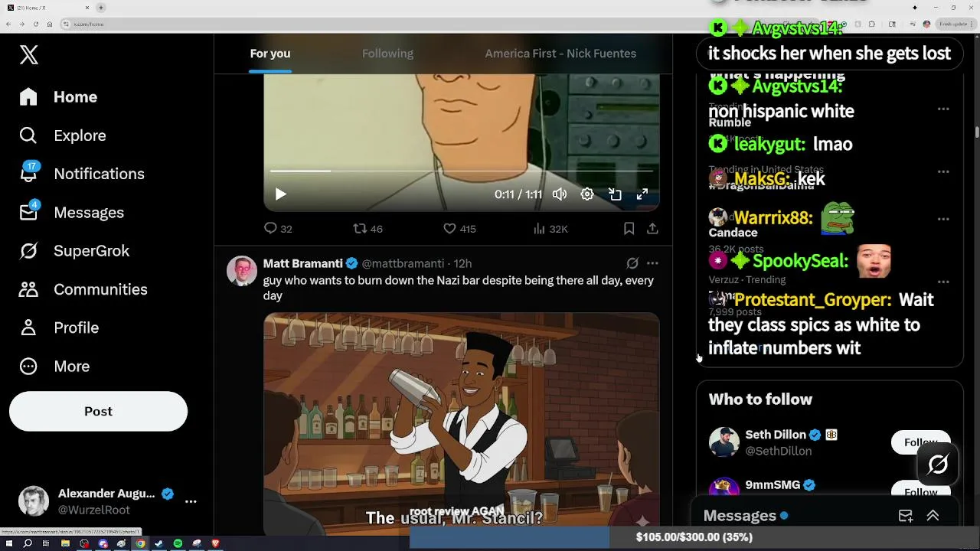Share the video post with the share icon
This screenshot has width=980, height=551.
[652, 228]
